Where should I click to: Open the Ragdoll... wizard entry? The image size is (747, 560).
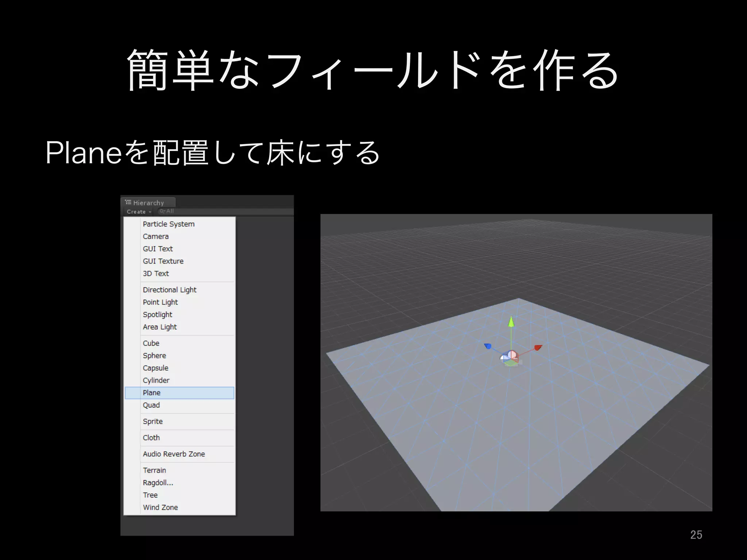179,483
